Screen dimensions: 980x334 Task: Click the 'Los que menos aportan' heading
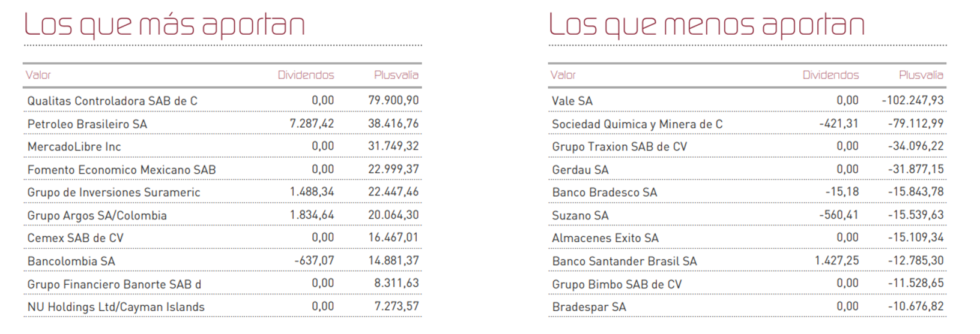pos(706,25)
